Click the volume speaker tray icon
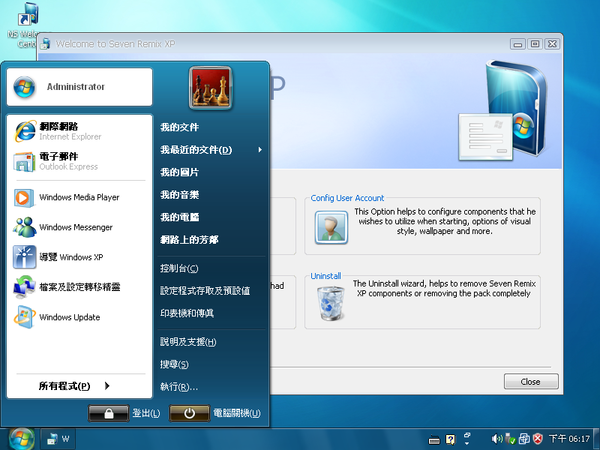Screen dimensions: 600x450 tap(497, 439)
